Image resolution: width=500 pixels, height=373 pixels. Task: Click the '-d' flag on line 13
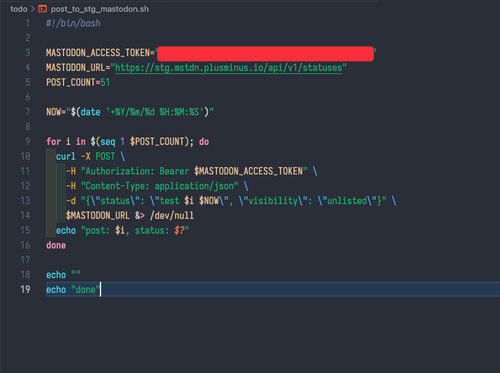pos(71,200)
